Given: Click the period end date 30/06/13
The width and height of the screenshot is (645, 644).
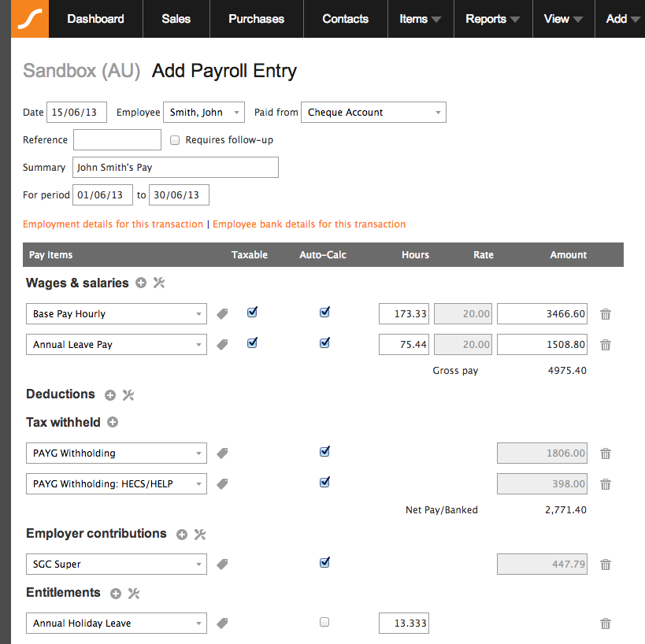Looking at the screenshot, I should click(x=179, y=195).
